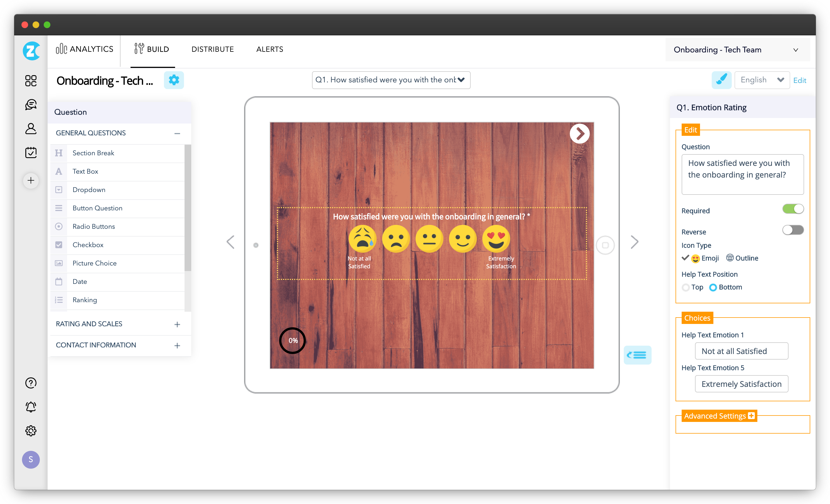Open the Q1 question selector dropdown
Viewport: 830px width, 504px height.
point(391,80)
